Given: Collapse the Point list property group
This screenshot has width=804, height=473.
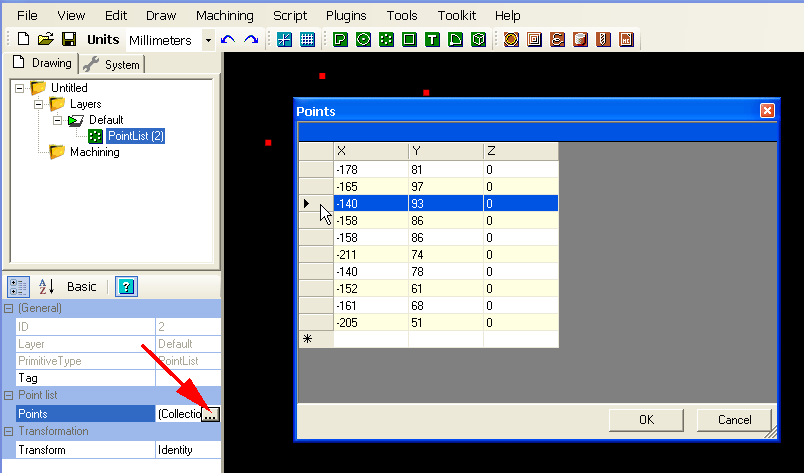Looking at the screenshot, I should pos(8,395).
